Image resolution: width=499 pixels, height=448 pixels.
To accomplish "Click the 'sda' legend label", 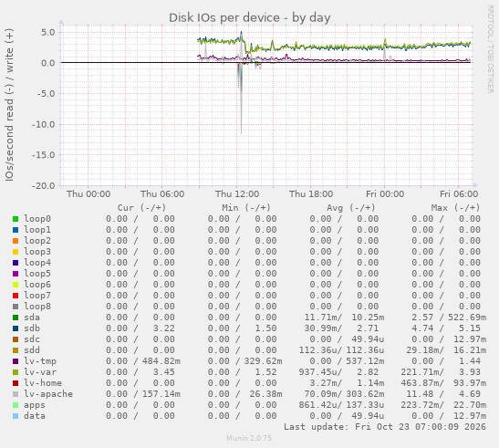I will click(32, 318).
